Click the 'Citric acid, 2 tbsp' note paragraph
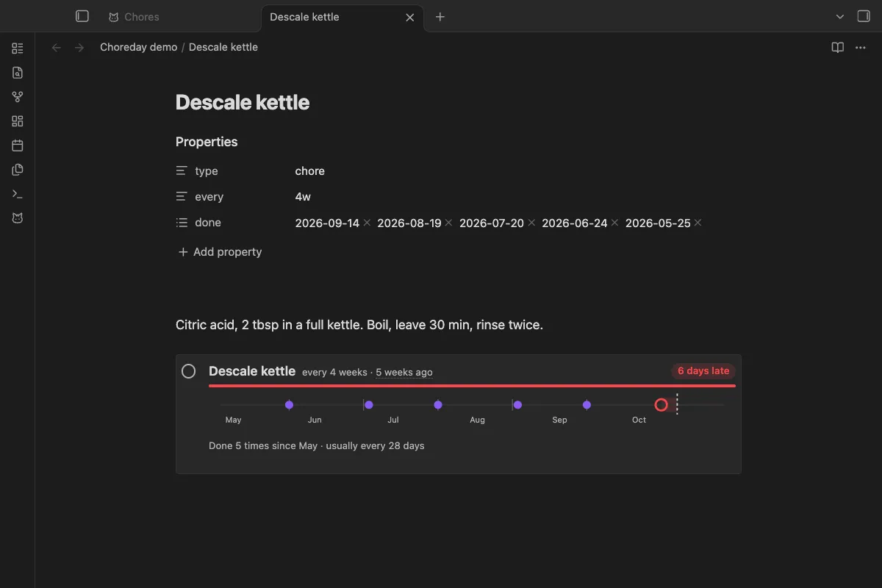This screenshot has width=882, height=588. 359,324
